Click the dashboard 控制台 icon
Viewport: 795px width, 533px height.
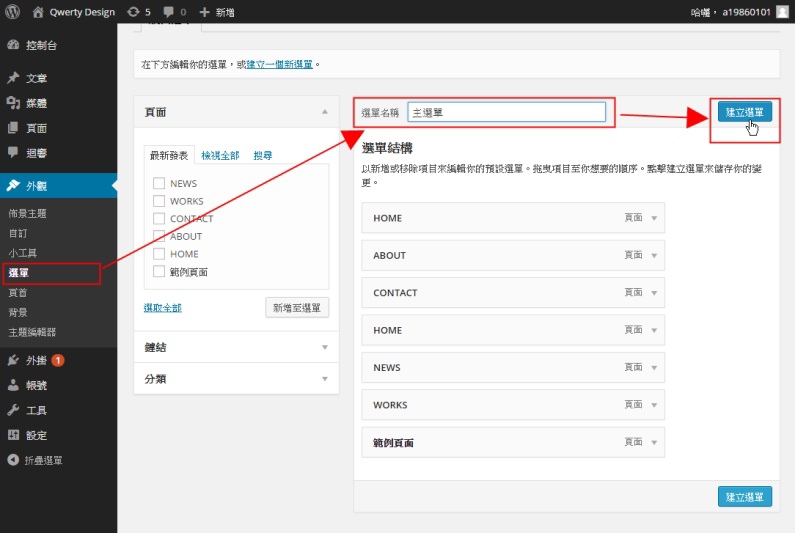tap(13, 46)
